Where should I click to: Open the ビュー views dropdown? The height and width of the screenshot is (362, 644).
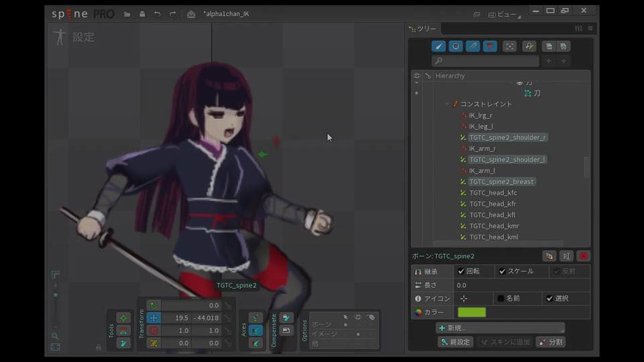point(504,14)
